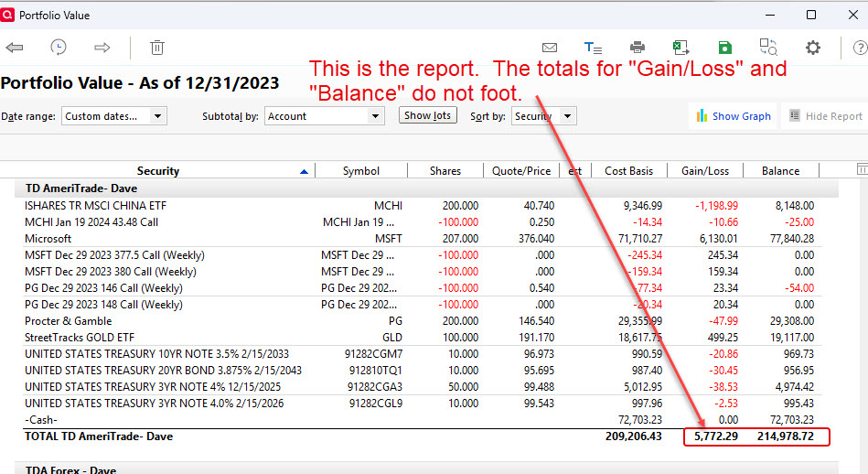The image size is (868, 474).
Task: Open help question mark icon
Action: pos(860,48)
